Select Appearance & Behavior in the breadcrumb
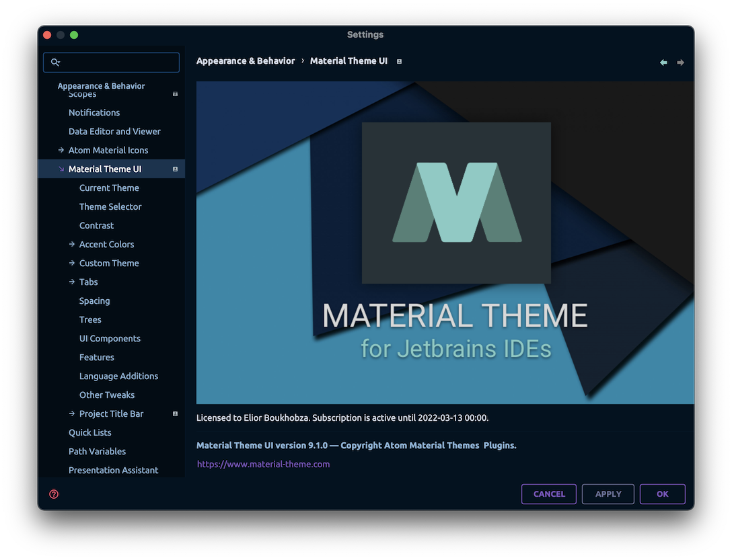Viewport: 732px width, 560px height. pos(245,61)
